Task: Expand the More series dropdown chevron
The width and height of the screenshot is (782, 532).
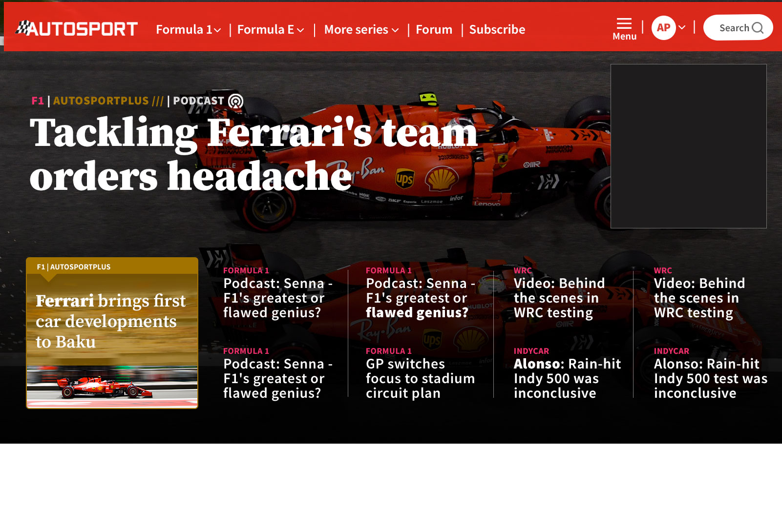Action: [395, 30]
